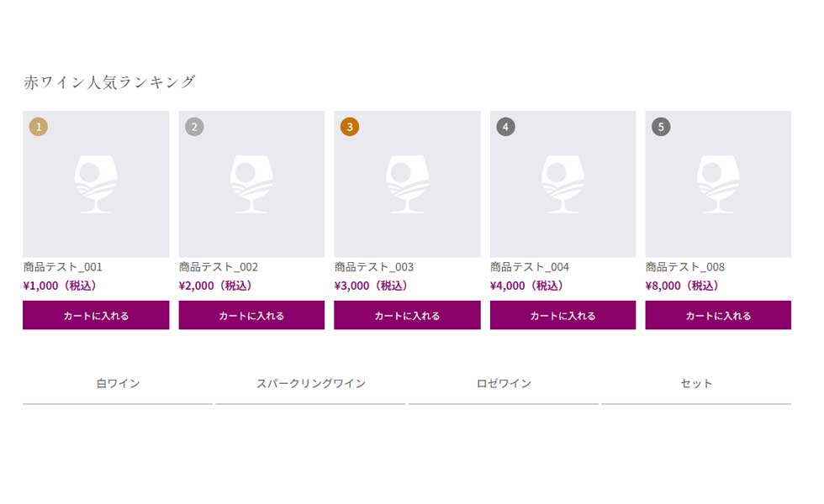Add 商品テスト_003 to the cart

click(407, 315)
